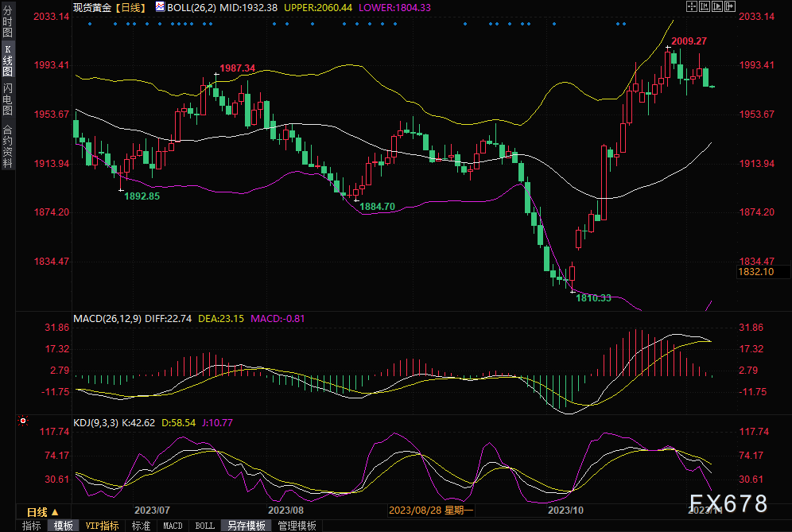The image size is (792, 532).
Task: Click the red KDJ settings icon
Action: (x=24, y=420)
